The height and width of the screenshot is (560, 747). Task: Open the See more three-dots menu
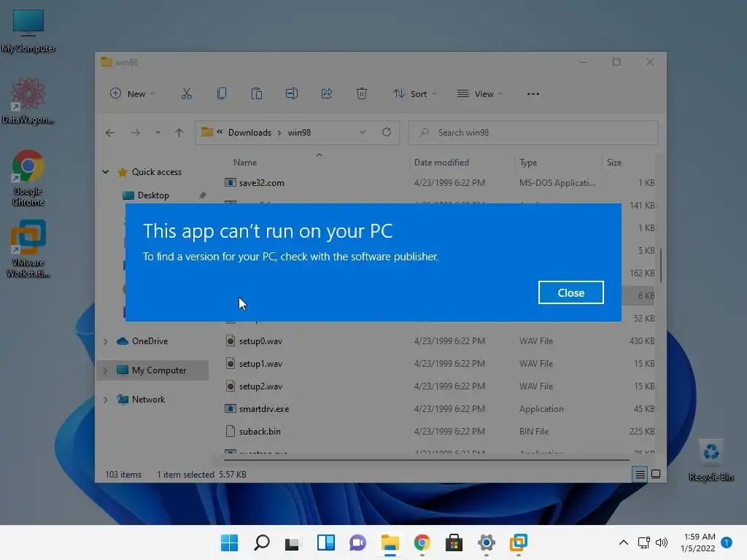pos(533,93)
